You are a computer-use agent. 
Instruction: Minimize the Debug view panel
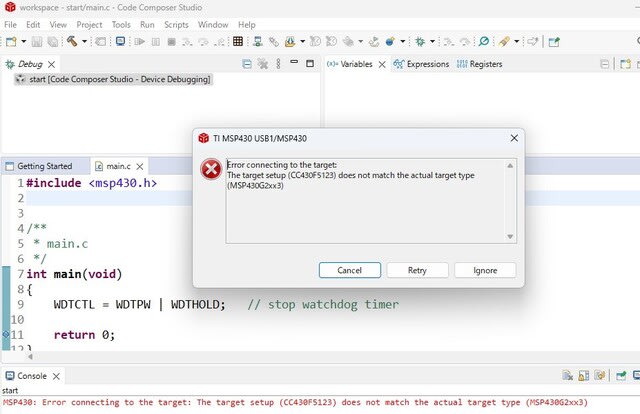294,62
